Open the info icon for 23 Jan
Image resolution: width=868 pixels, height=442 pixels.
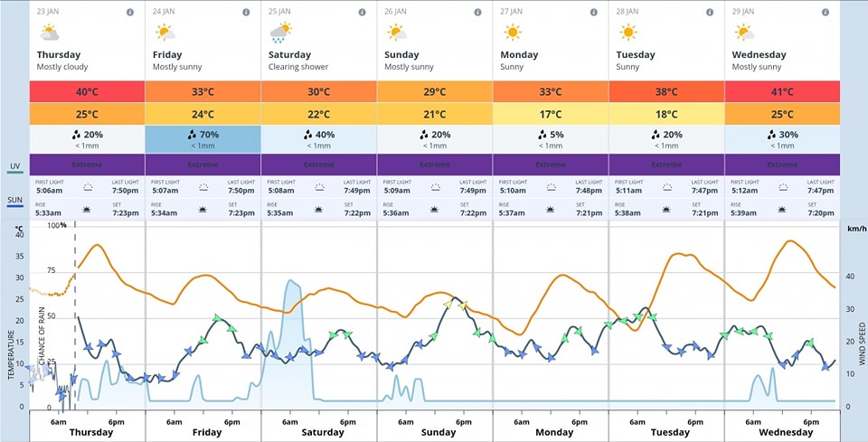tap(130, 12)
